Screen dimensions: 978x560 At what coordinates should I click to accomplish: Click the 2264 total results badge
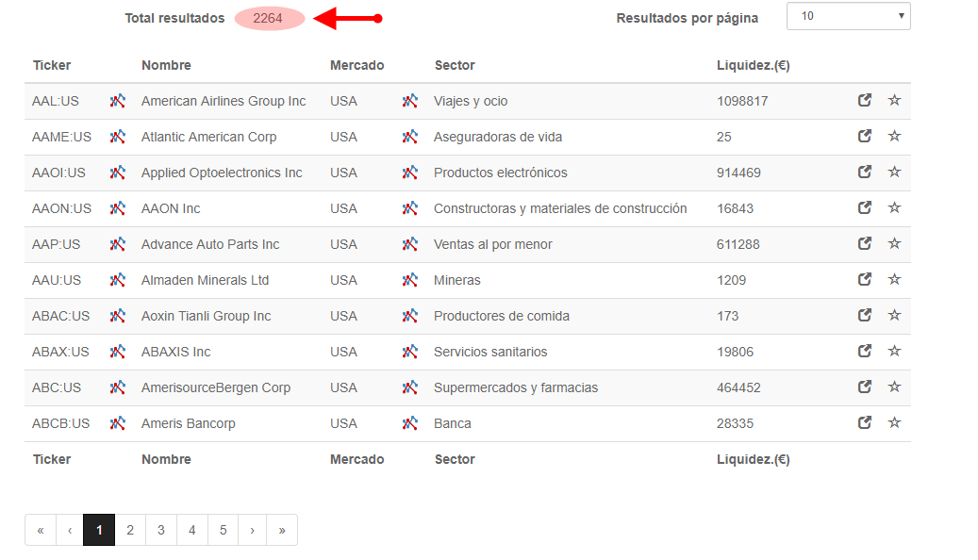click(x=268, y=18)
